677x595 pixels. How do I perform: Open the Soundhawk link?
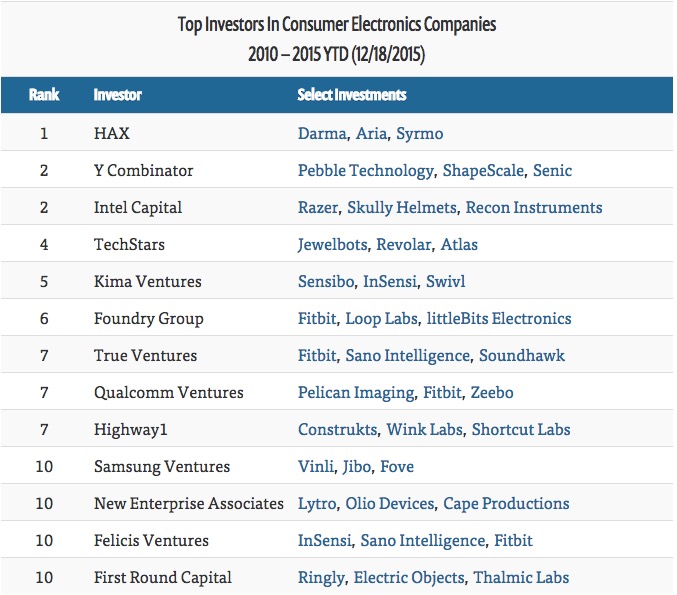click(x=521, y=356)
